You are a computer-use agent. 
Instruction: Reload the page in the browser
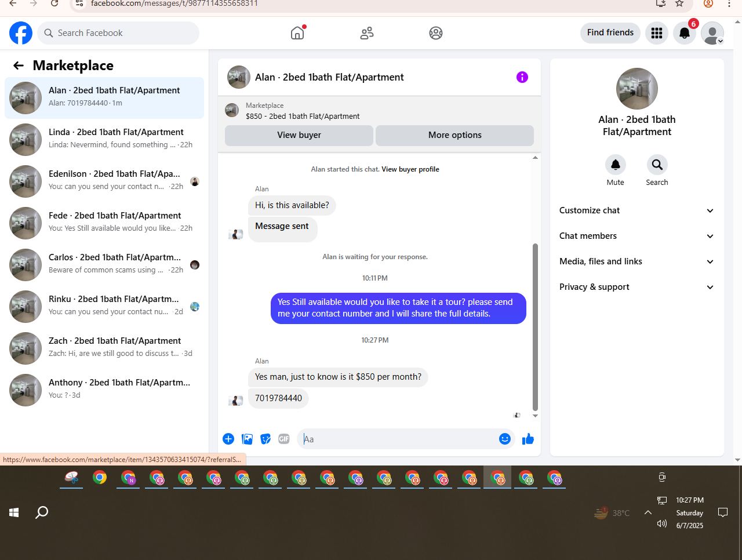coord(54,3)
